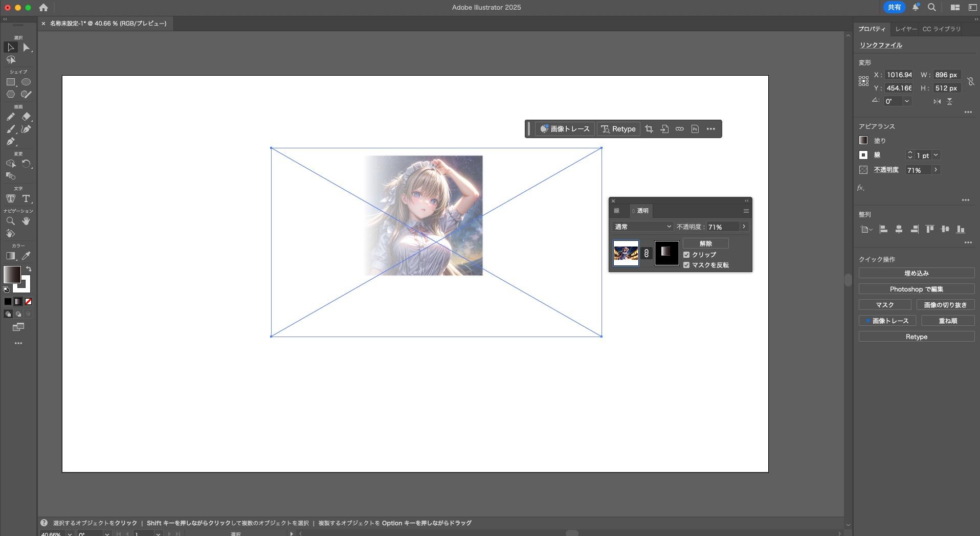Select document tab 名称未設定-1
The image size is (980, 536).
point(108,24)
